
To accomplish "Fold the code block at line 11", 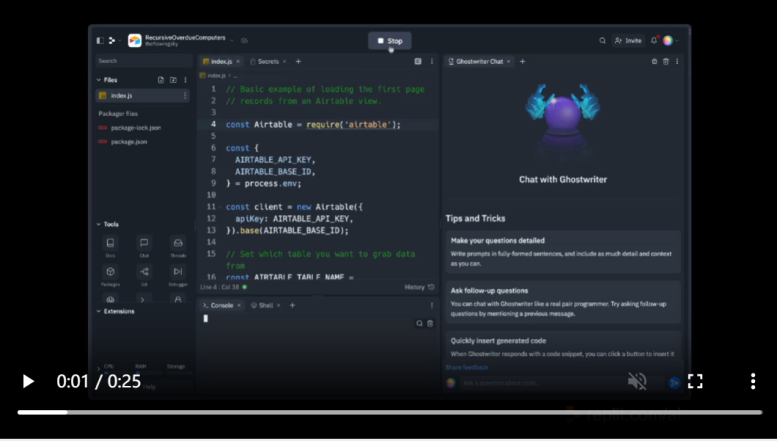I will pyautogui.click(x=221, y=207).
